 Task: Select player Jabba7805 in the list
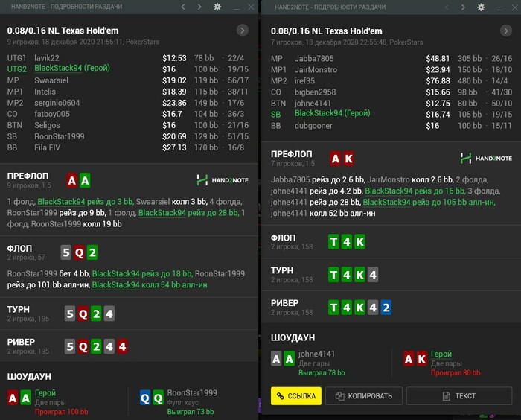coord(314,59)
